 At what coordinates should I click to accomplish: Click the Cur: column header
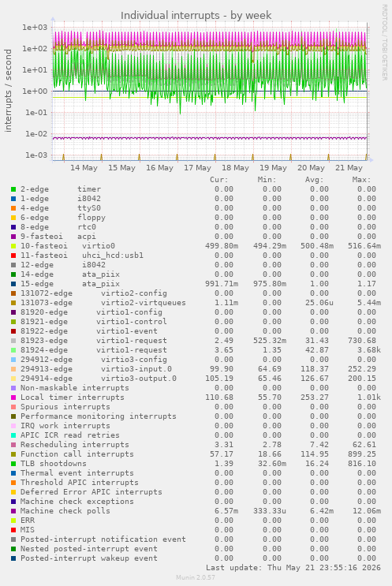219,180
